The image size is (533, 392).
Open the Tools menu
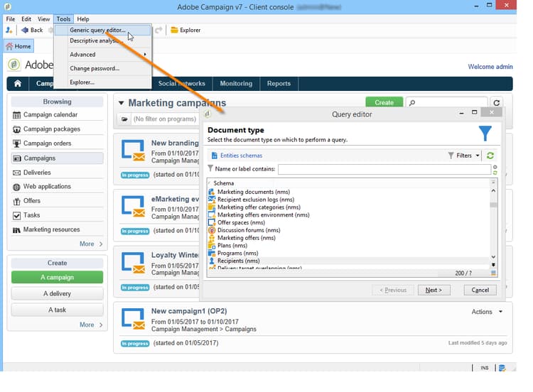pos(63,19)
